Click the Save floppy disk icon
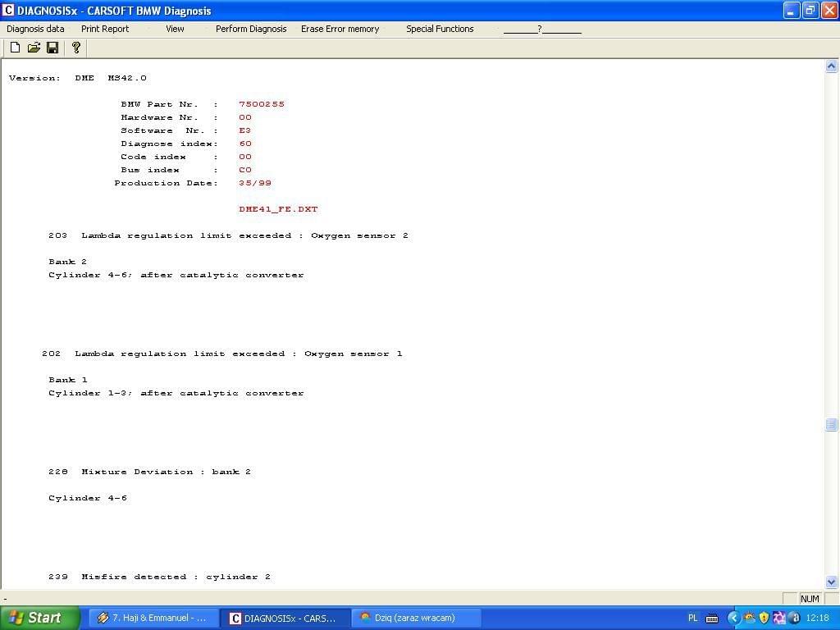This screenshot has height=630, width=840. point(52,48)
